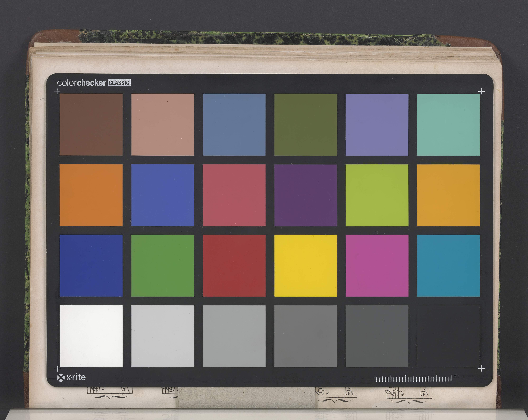The height and width of the screenshot is (420, 528).
Task: Select the amber orange-yellow patch
Action: [448, 195]
